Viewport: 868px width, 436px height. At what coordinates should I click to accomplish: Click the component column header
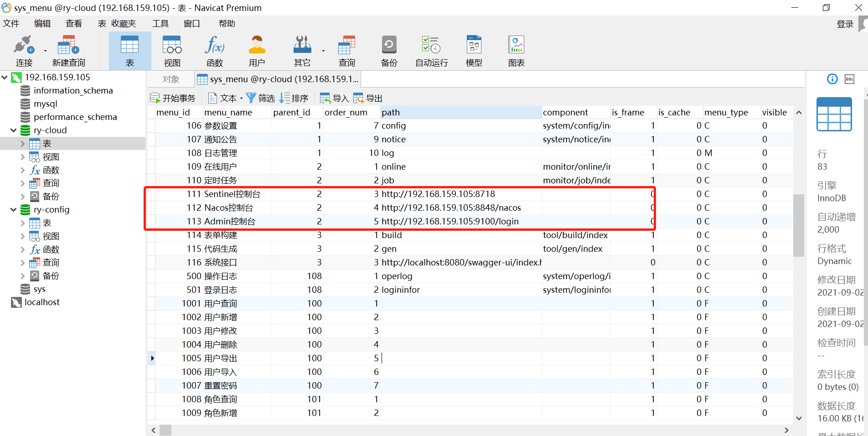tap(576, 113)
